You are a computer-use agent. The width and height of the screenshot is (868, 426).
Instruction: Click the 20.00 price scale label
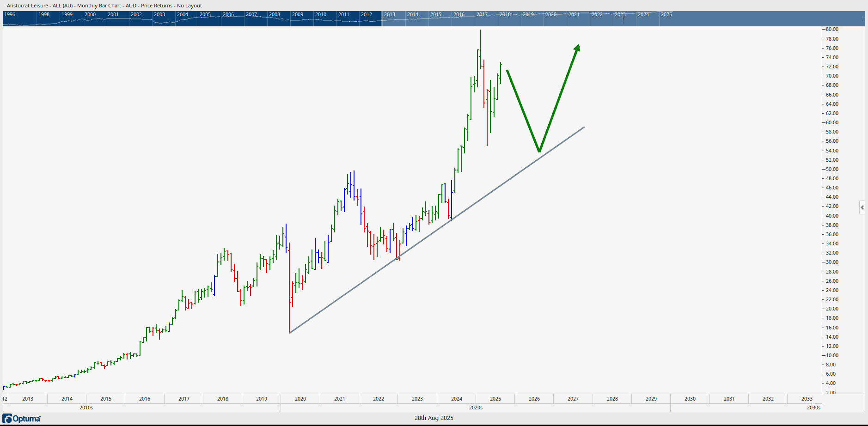coord(832,309)
